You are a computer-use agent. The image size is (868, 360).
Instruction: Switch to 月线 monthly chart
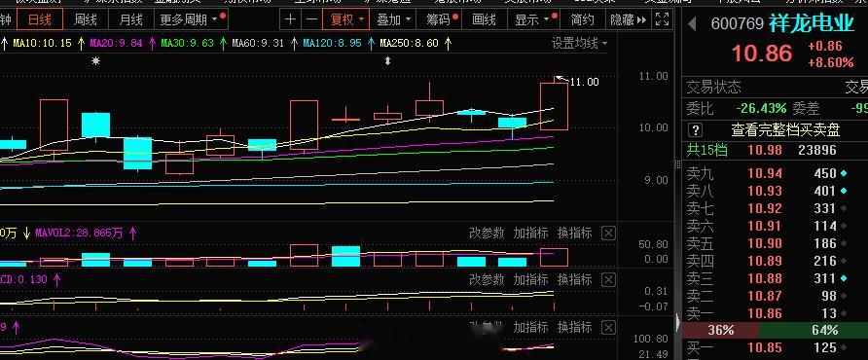coord(130,19)
